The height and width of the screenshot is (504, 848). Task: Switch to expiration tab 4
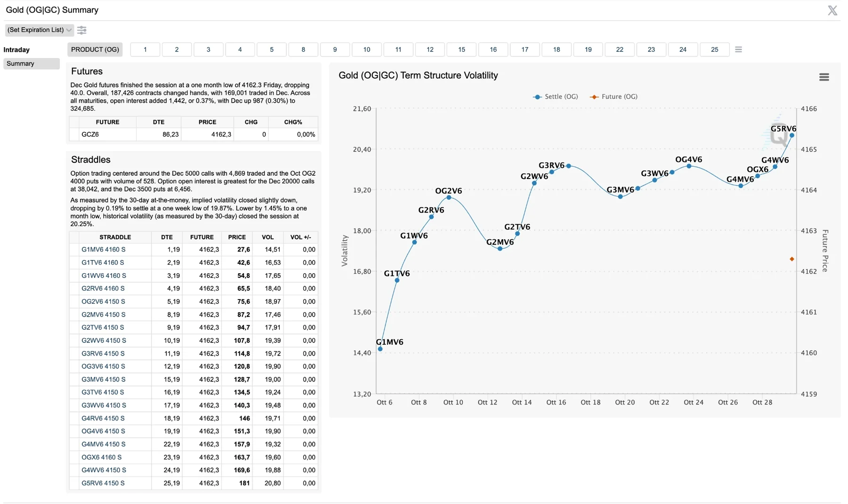coord(240,49)
